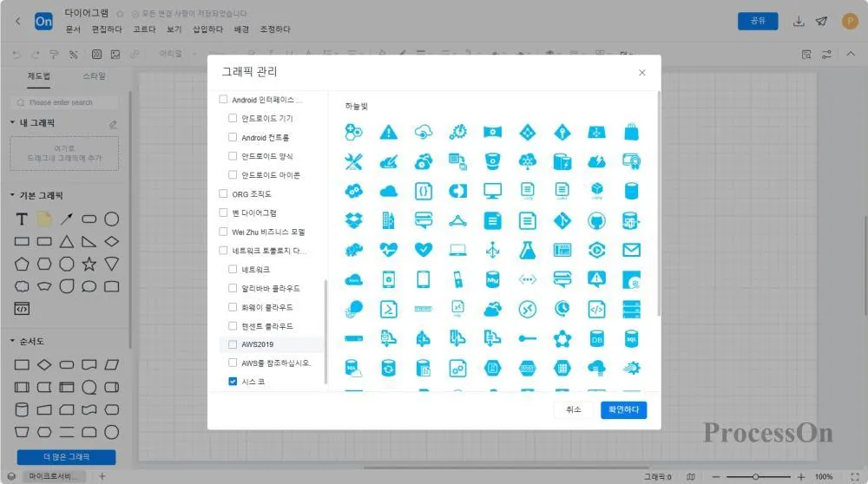868x484 pixels.
Task: Collapse the 기본 그래픽 section
Action: point(12,194)
